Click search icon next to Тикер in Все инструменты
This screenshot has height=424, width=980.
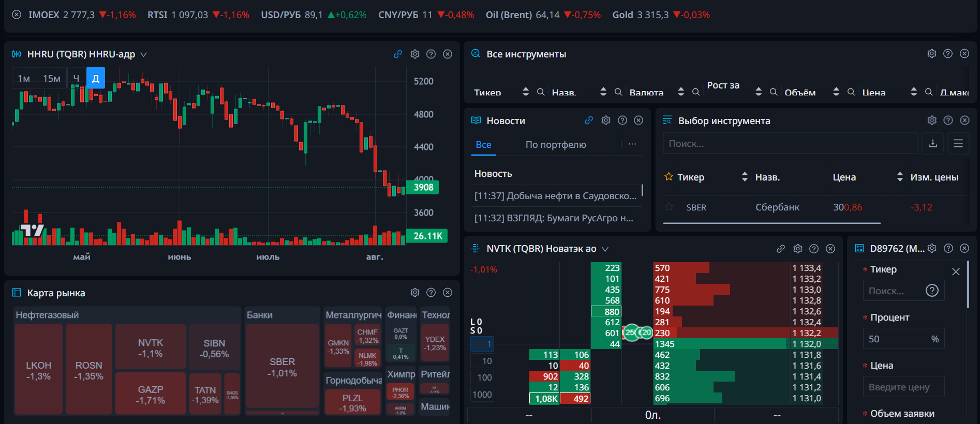(x=541, y=92)
